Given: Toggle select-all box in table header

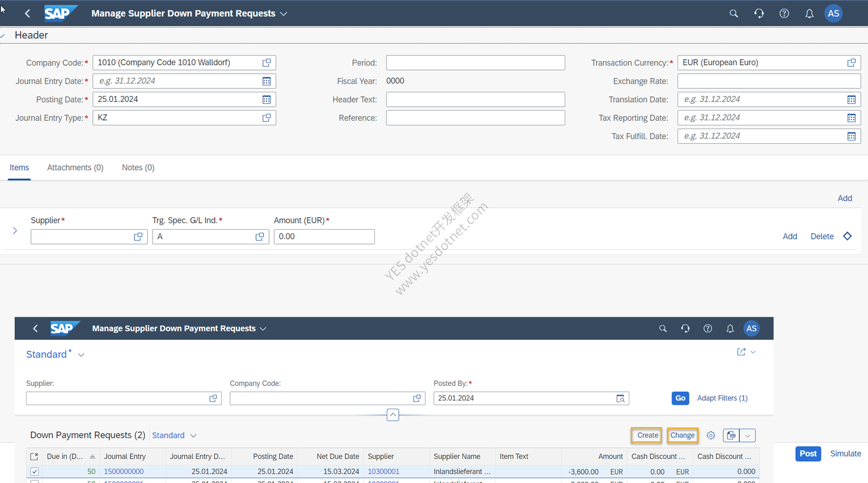Looking at the screenshot, I should click(34, 456).
